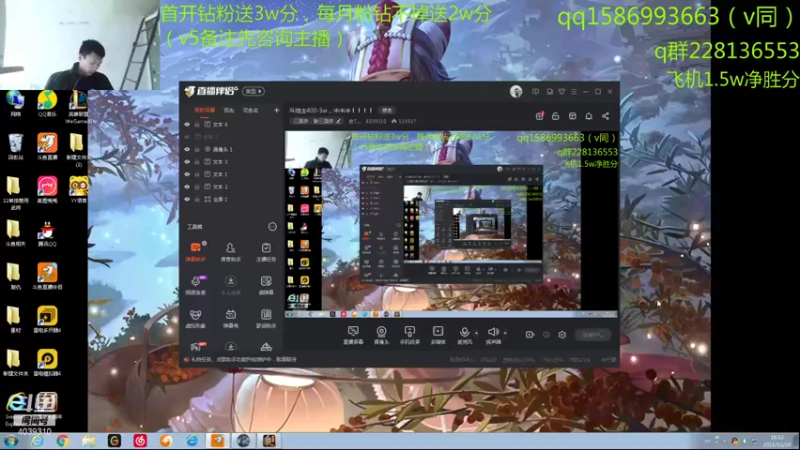Select the 全屏 1 source row

coord(232,199)
